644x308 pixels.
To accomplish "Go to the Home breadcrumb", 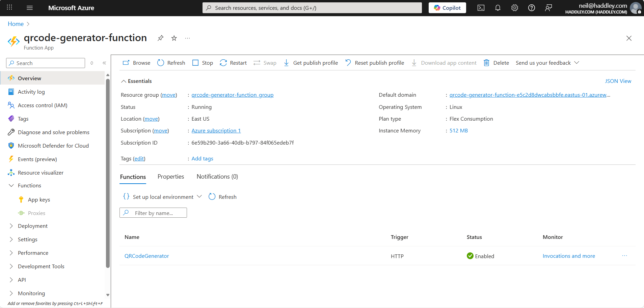I will point(16,24).
